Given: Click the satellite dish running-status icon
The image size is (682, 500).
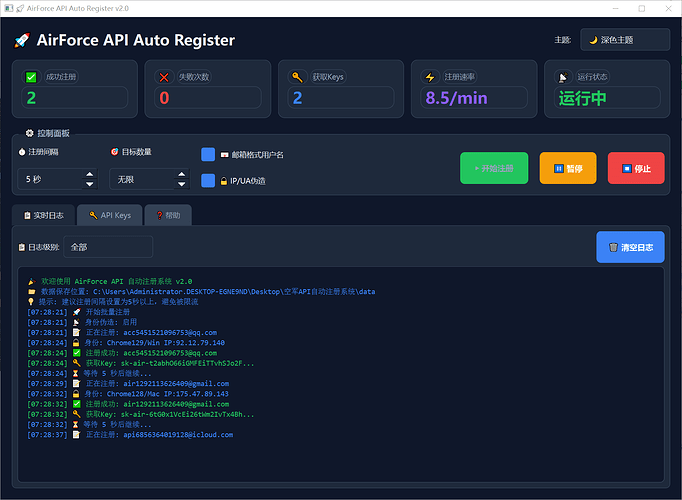Looking at the screenshot, I should (x=562, y=77).
